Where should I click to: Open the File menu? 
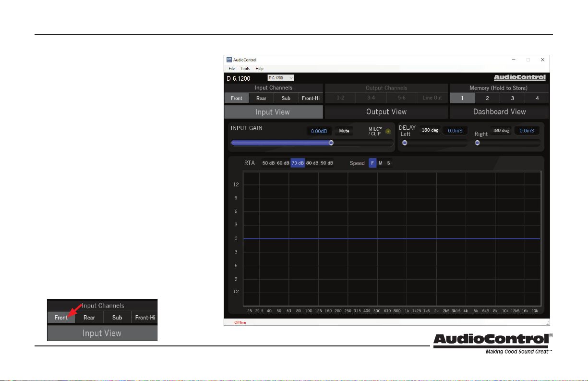coord(232,69)
